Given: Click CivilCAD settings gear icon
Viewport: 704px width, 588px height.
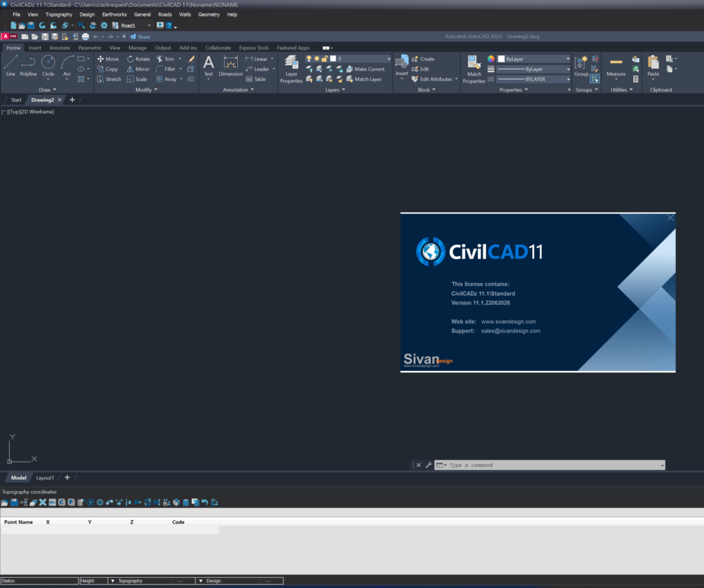Looking at the screenshot, I should (x=104, y=25).
